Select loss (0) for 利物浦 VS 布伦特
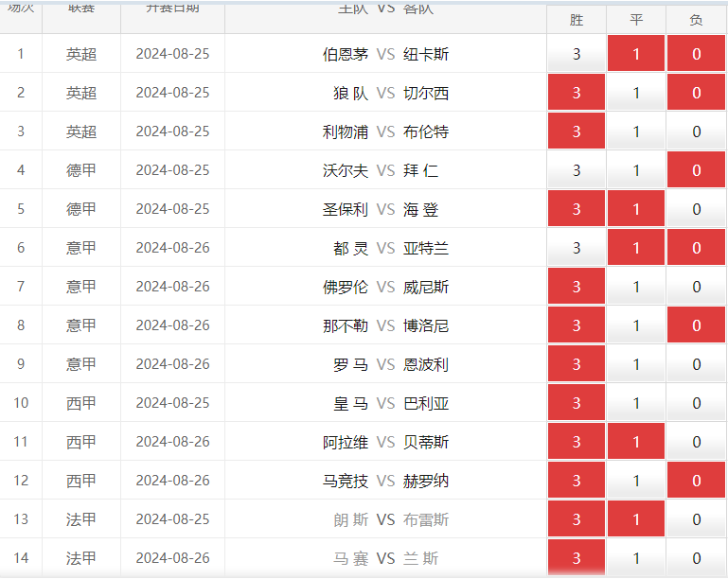728x579 pixels. 696,132
